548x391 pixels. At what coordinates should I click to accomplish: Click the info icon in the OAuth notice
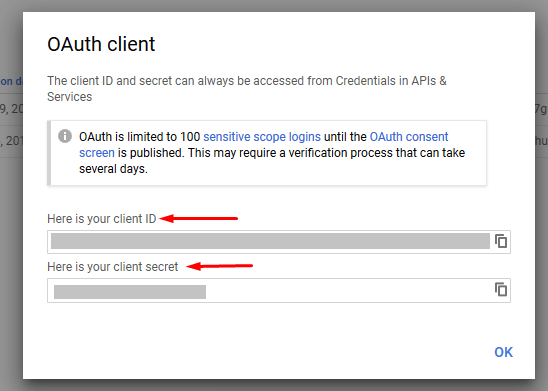tap(65, 136)
